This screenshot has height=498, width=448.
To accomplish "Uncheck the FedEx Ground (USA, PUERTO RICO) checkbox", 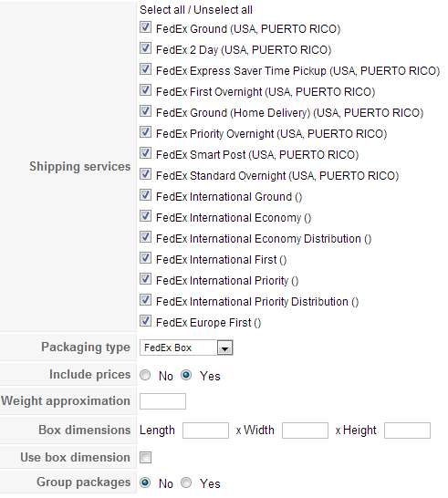I will 145,27.
